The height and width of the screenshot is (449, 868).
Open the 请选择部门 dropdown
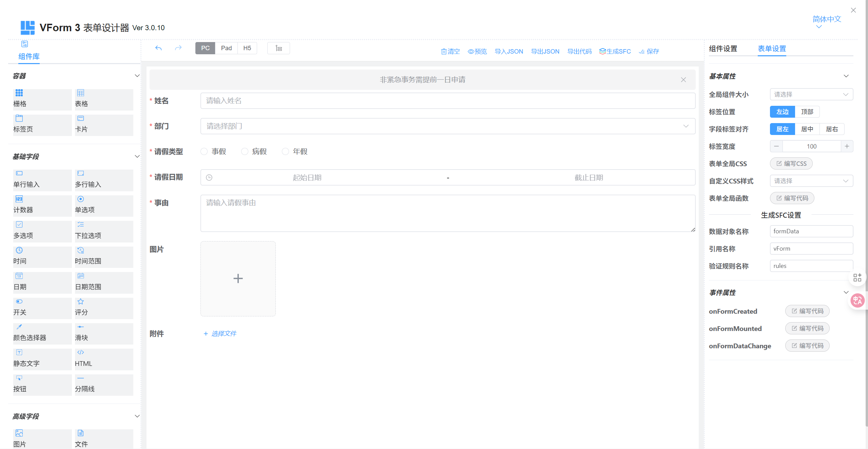tap(447, 126)
